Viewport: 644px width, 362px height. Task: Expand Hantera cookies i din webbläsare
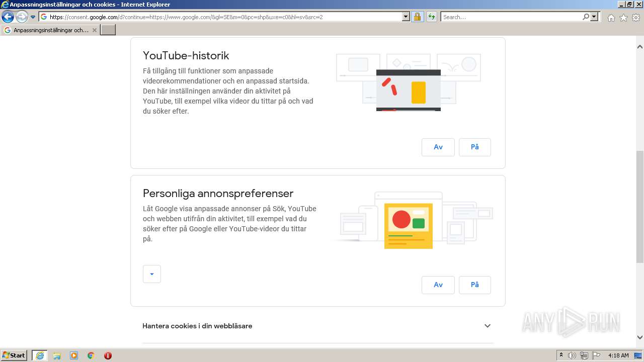(x=487, y=326)
